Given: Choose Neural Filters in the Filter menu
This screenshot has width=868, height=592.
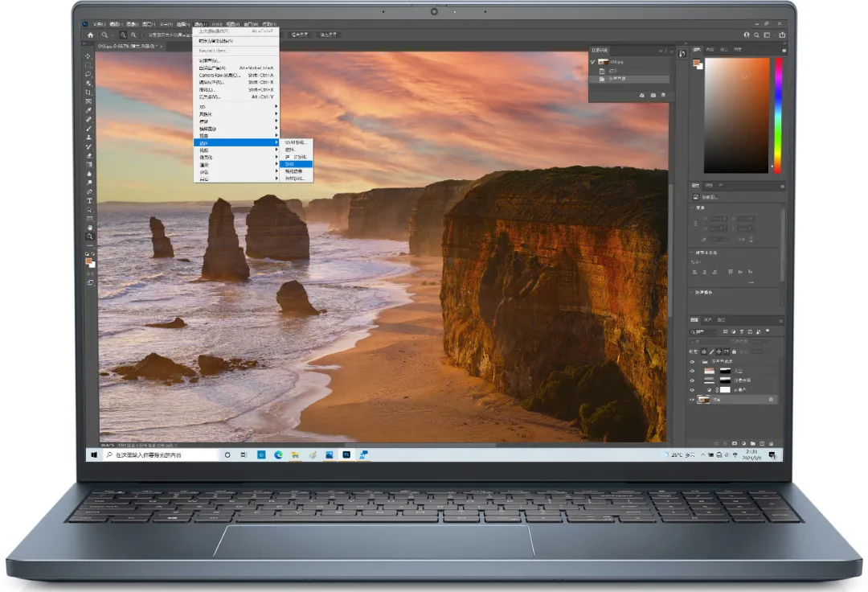Looking at the screenshot, I should (235, 51).
